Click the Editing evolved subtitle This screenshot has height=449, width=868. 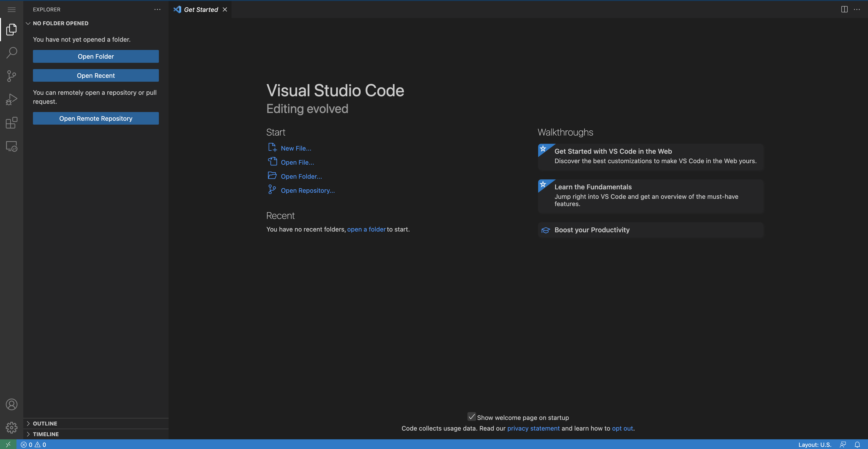tap(307, 109)
